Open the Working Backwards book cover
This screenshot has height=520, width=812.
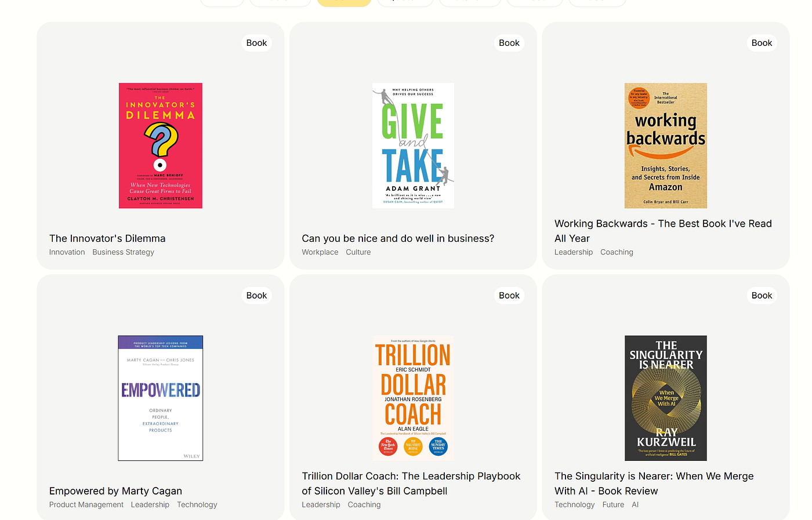[x=665, y=146]
